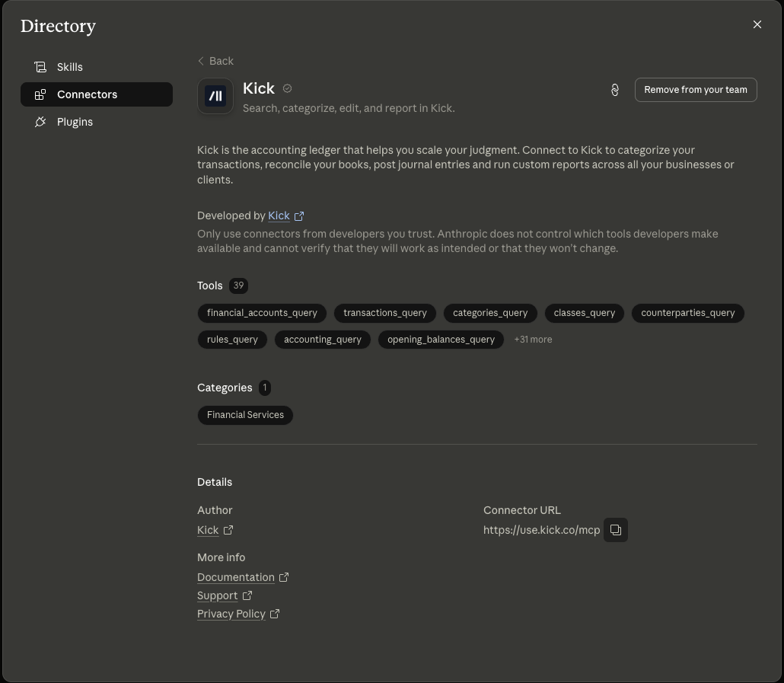Click the Kick app logo

coord(215,96)
